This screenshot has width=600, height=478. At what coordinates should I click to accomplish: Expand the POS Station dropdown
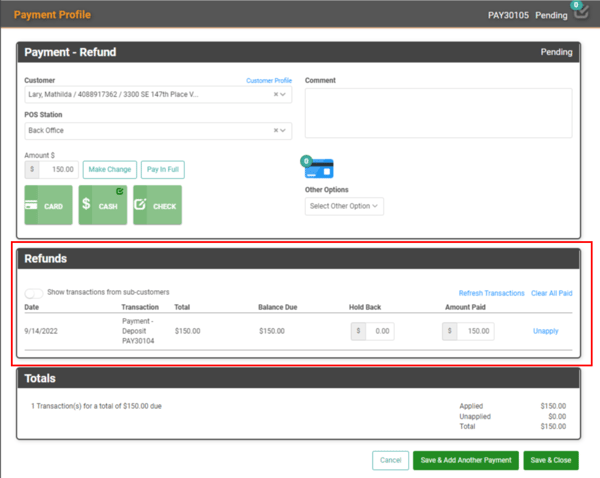pyautogui.click(x=285, y=130)
